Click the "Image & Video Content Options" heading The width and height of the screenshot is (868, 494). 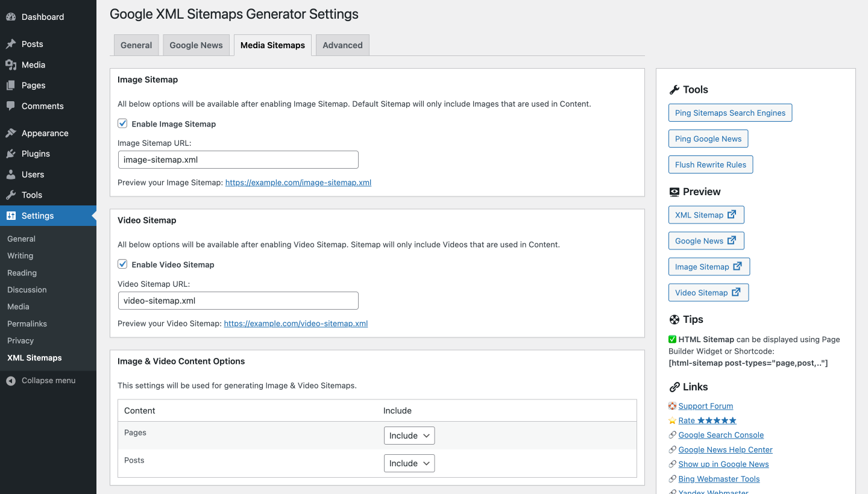click(181, 361)
